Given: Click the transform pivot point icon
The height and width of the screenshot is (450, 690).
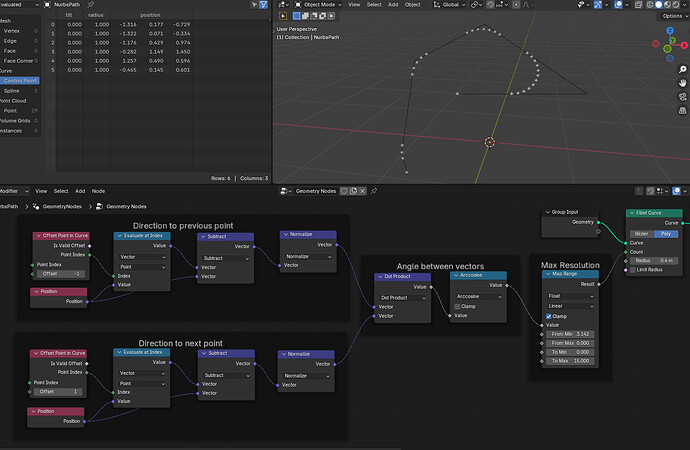Looking at the screenshot, I should pyautogui.click(x=476, y=4).
